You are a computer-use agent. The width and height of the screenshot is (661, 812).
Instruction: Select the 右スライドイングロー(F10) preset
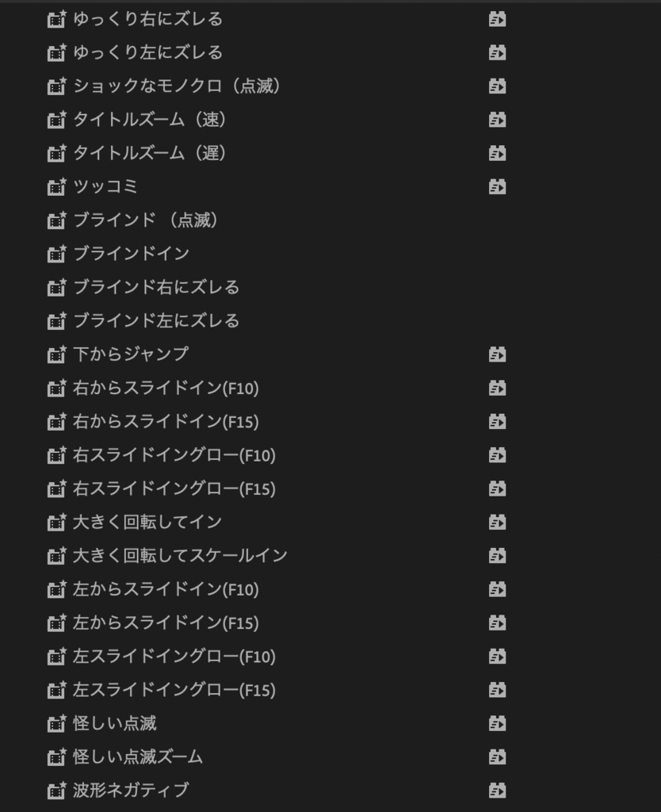(174, 455)
